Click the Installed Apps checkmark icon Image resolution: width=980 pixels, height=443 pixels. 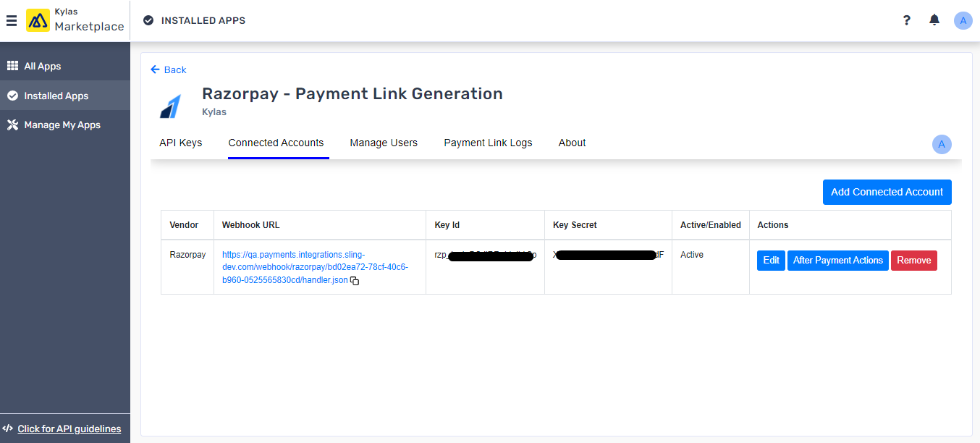coord(12,96)
